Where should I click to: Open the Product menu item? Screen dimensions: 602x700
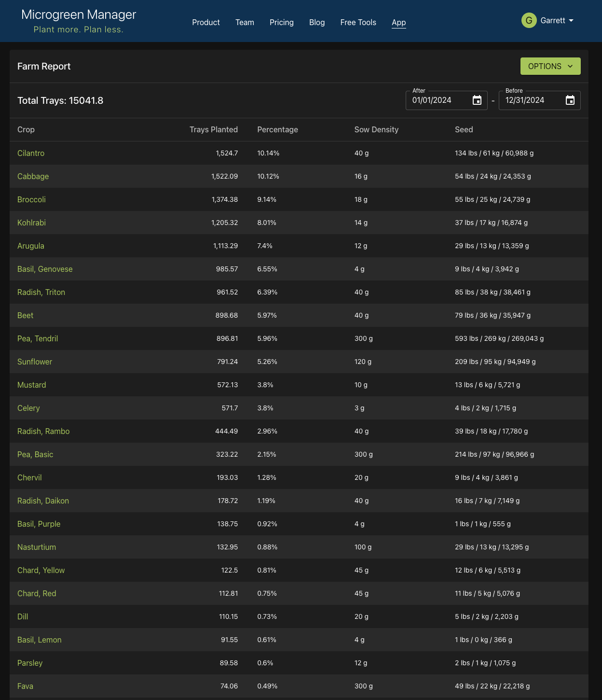pyautogui.click(x=206, y=22)
